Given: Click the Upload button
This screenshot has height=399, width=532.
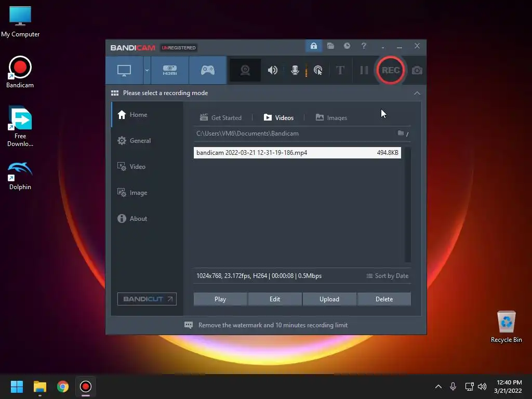Looking at the screenshot, I should tap(329, 299).
